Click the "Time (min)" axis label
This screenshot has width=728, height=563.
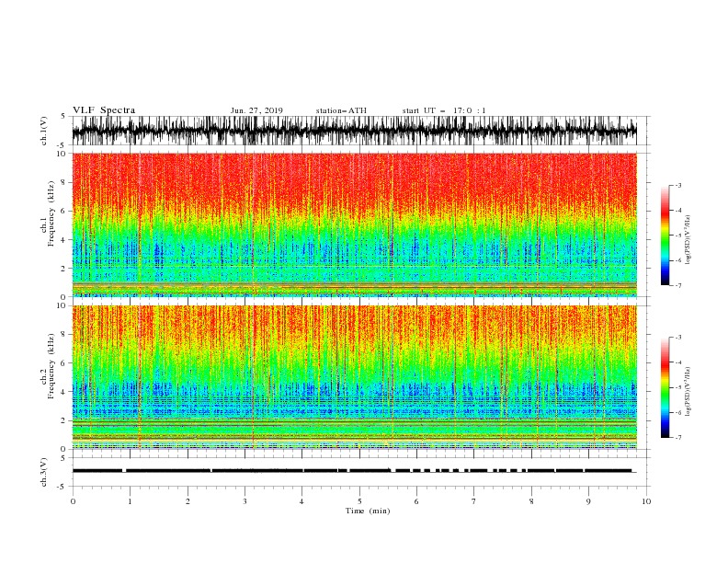368,511
